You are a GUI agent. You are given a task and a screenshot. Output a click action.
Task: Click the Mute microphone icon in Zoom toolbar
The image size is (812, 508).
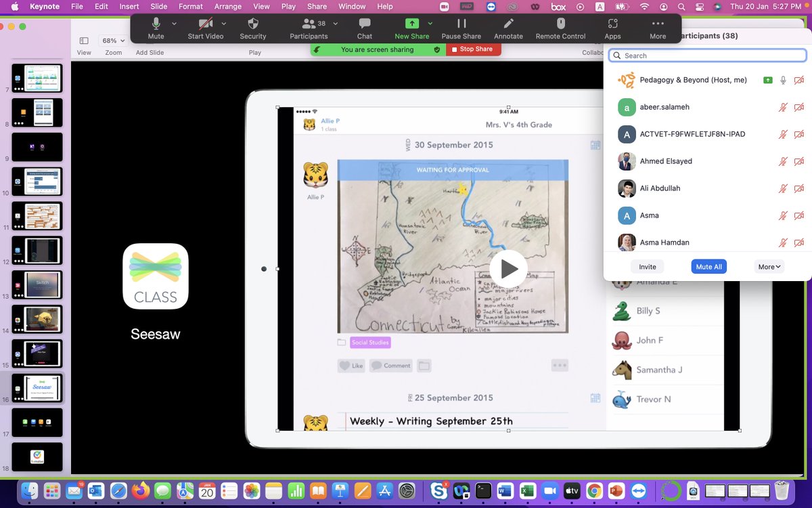[x=156, y=23]
